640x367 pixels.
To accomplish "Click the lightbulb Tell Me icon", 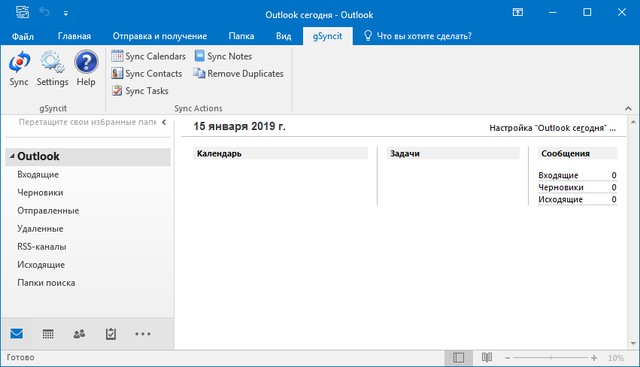I will coord(368,36).
